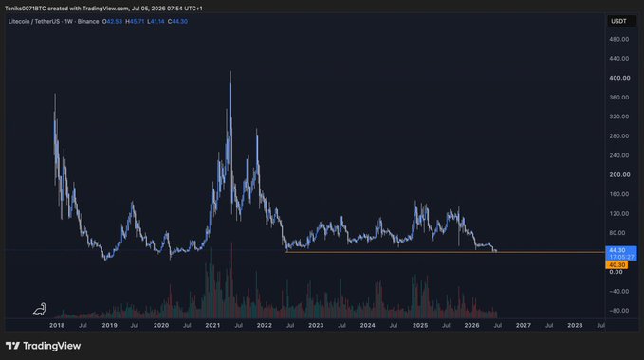Click the low value L41.14

click(156, 22)
